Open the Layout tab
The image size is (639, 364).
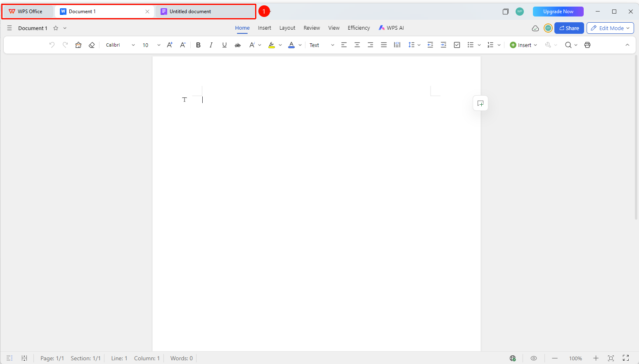287,28
